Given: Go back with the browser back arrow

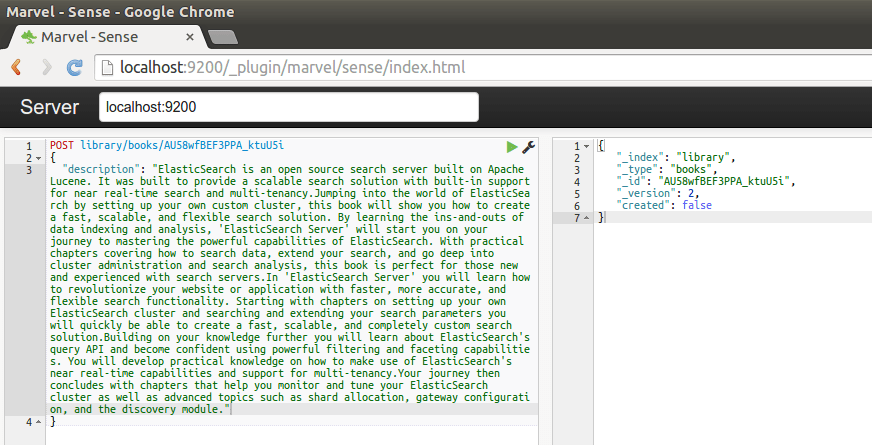Looking at the screenshot, I should tap(17, 67).
